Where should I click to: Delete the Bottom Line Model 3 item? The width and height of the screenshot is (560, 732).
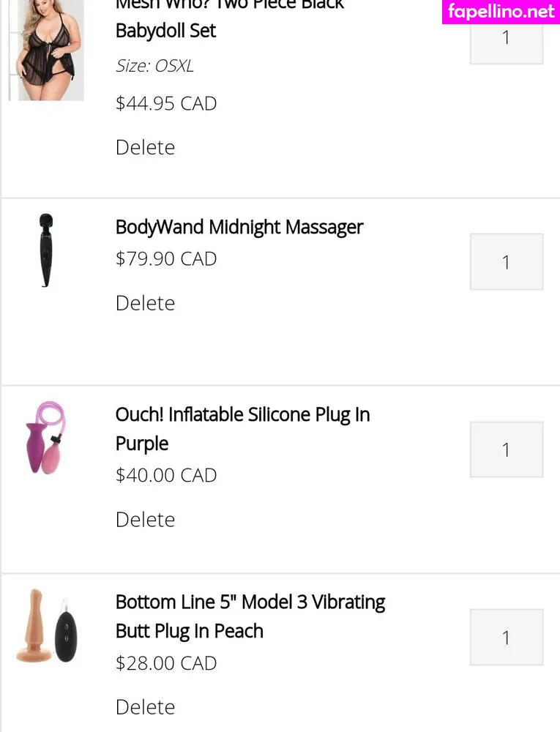(145, 707)
